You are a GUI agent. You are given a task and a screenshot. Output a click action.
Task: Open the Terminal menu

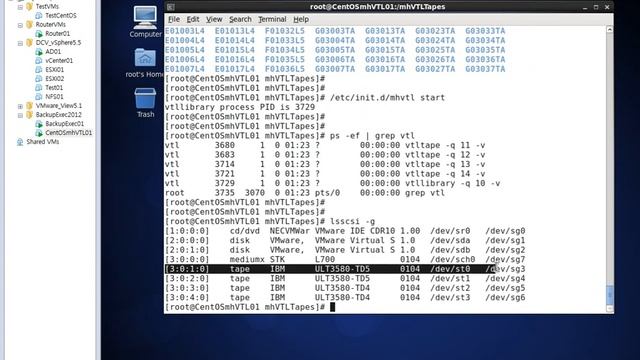(272, 19)
